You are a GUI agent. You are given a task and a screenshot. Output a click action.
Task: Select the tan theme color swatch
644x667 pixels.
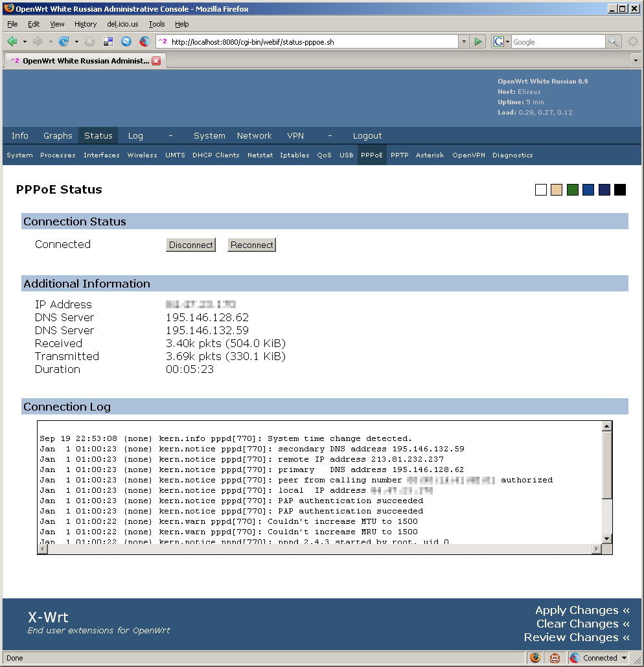[557, 190]
